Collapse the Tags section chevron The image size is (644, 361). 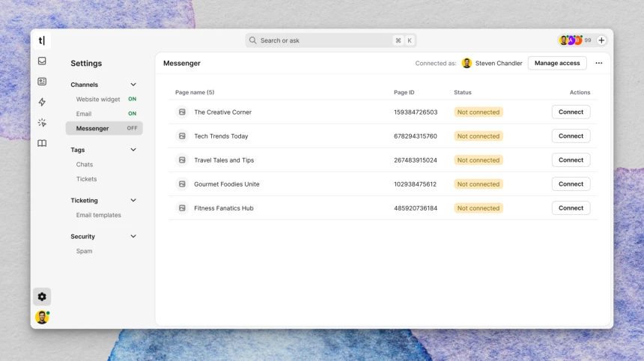pyautogui.click(x=133, y=150)
